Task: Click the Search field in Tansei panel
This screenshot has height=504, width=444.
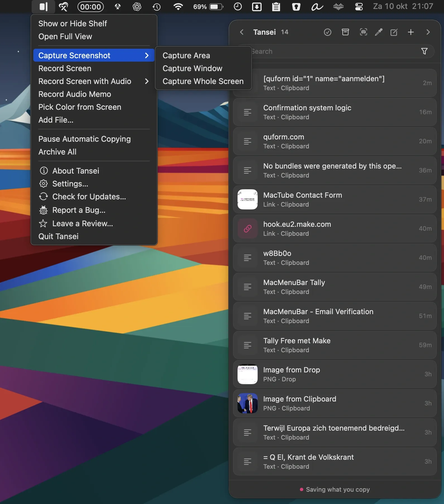Action: click(334, 51)
